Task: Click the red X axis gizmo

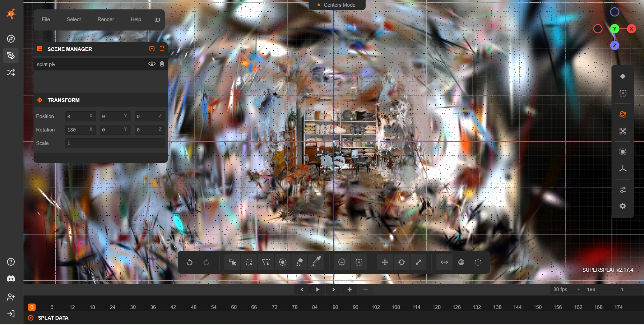Action: pos(631,29)
